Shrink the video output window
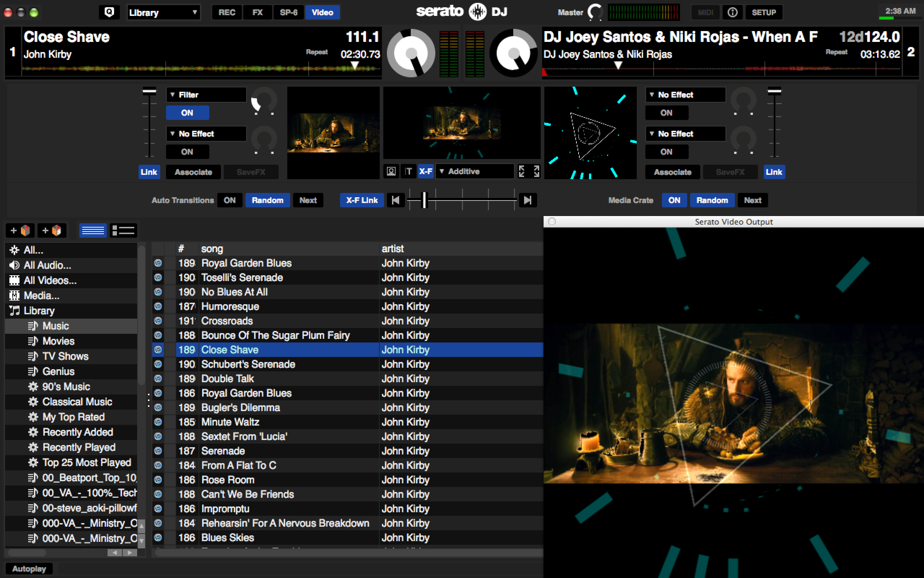This screenshot has width=924, height=578. click(x=522, y=171)
